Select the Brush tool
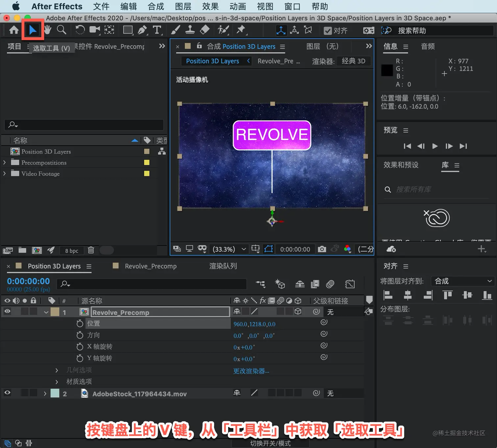 (176, 30)
